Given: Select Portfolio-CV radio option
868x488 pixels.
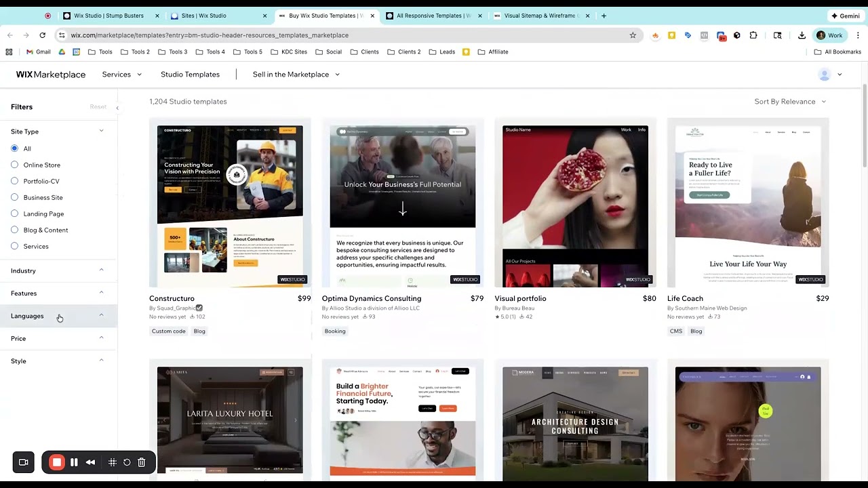Looking at the screenshot, I should tap(14, 181).
